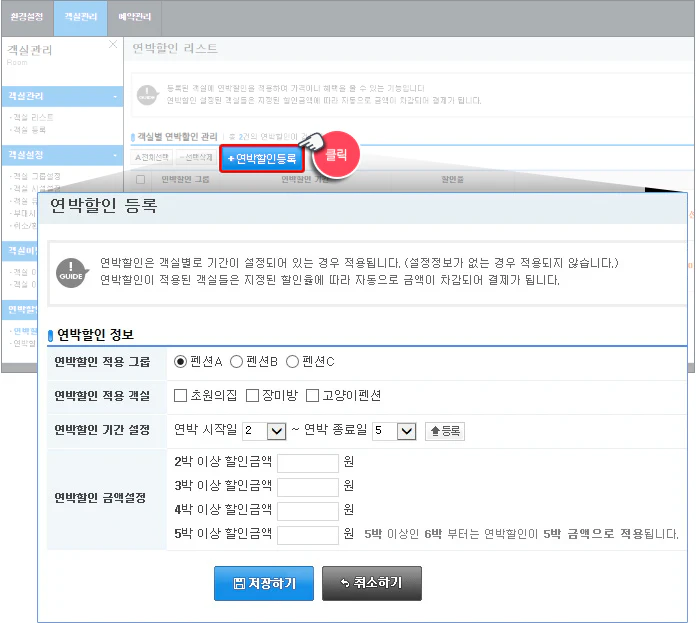Click the 연박할인 리스트 page title

(175, 48)
